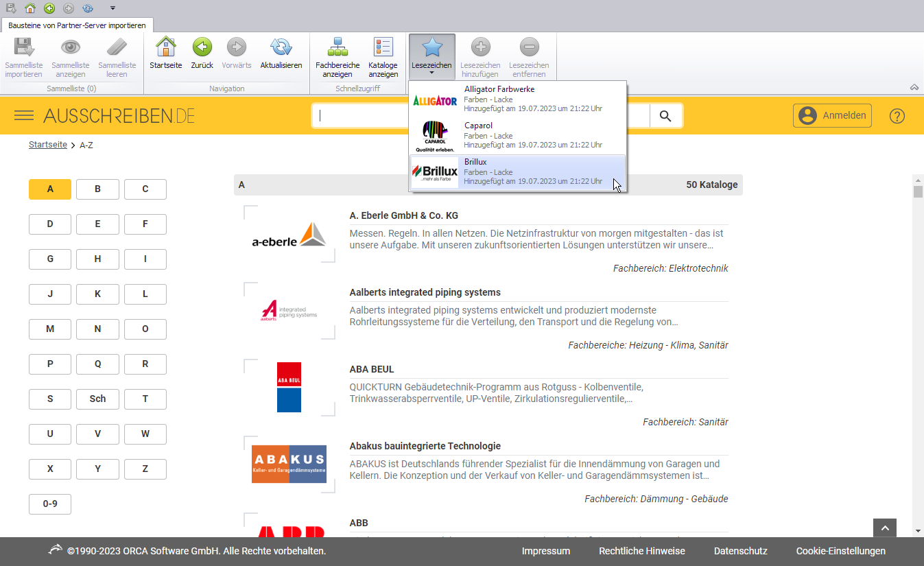Click into the search input field
The image size is (924, 566).
pyautogui.click(x=480, y=116)
